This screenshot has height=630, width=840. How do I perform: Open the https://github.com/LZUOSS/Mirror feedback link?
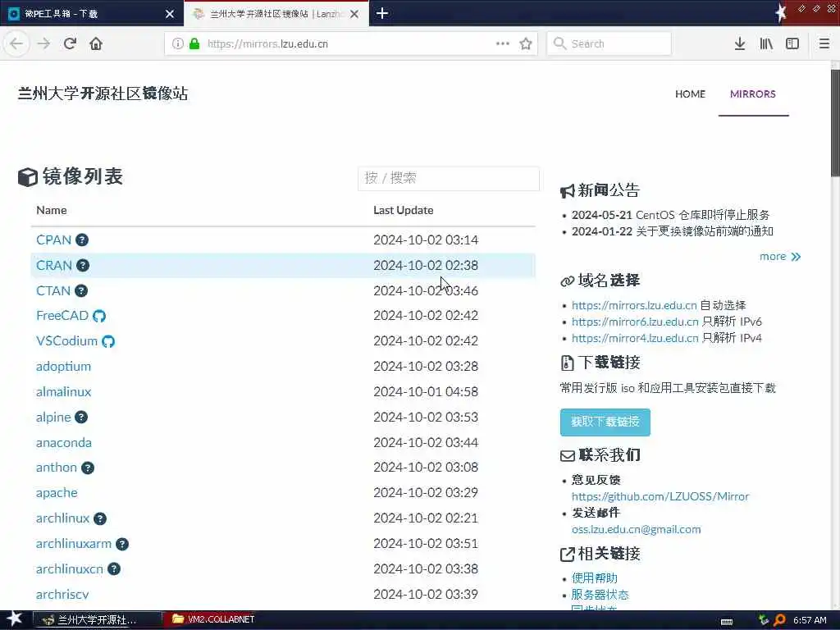point(660,496)
